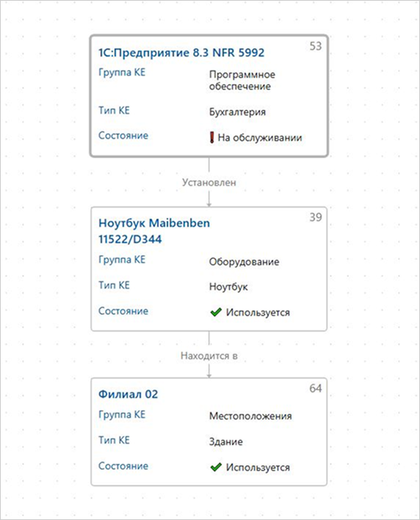Click the Находится в relation label
This screenshot has width=420, height=520.
209,355
